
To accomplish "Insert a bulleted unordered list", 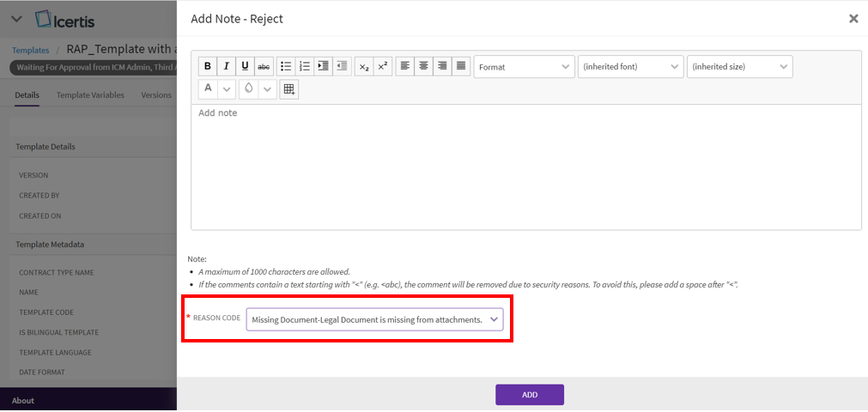I will coord(285,67).
